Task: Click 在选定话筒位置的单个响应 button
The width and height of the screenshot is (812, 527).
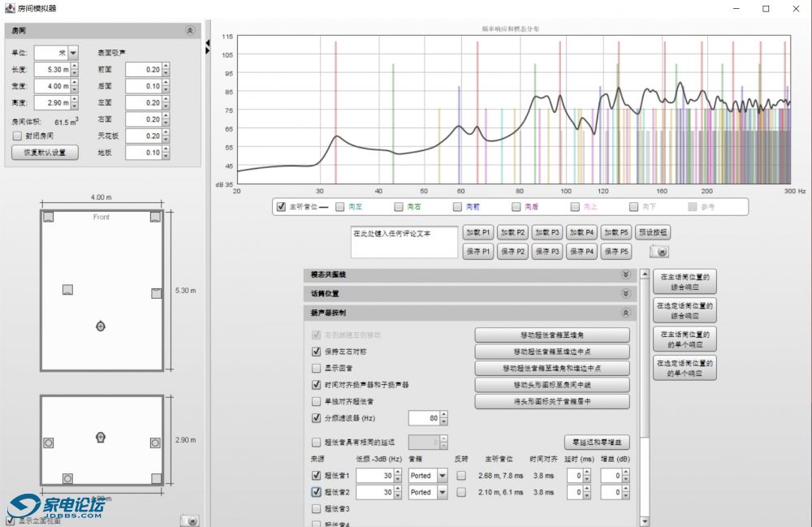Action: (x=685, y=368)
